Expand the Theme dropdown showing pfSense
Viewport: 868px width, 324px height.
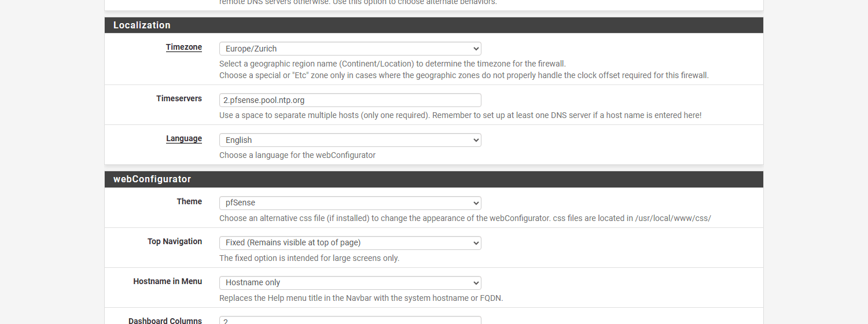click(350, 203)
